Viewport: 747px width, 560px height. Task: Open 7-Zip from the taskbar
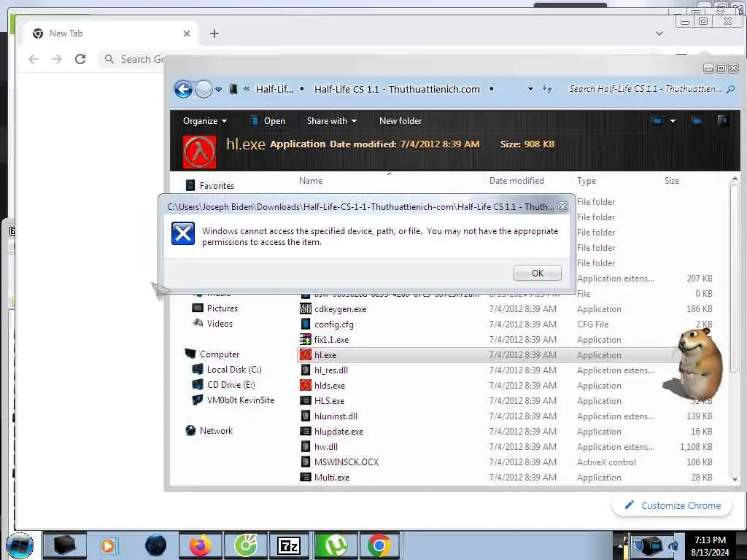point(289,545)
